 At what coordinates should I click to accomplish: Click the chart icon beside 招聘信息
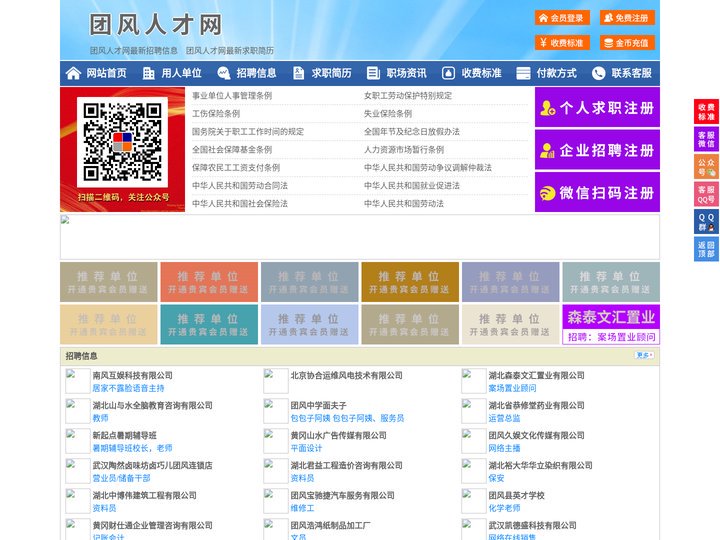pos(224,73)
